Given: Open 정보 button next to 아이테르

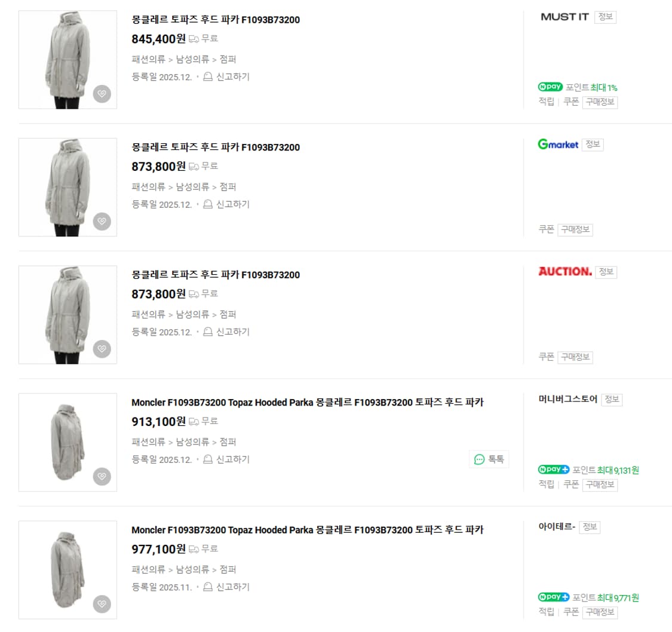Looking at the screenshot, I should tap(590, 527).
